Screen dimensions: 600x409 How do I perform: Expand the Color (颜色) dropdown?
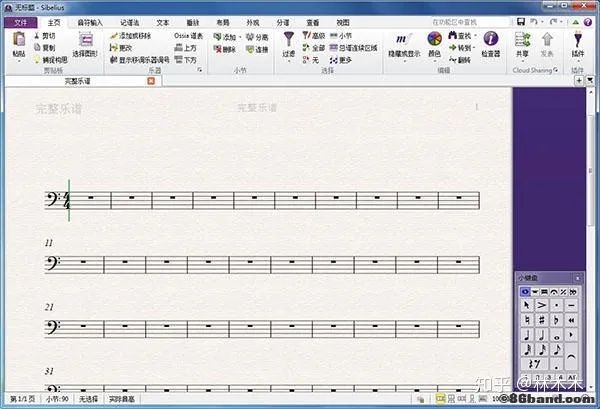(x=435, y=44)
